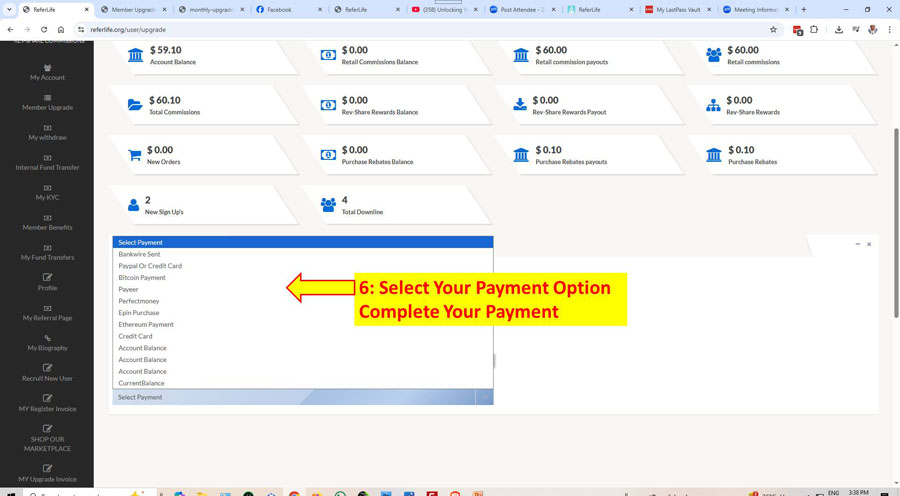
Task: Choose CurrentBalance payment option
Action: (x=141, y=383)
